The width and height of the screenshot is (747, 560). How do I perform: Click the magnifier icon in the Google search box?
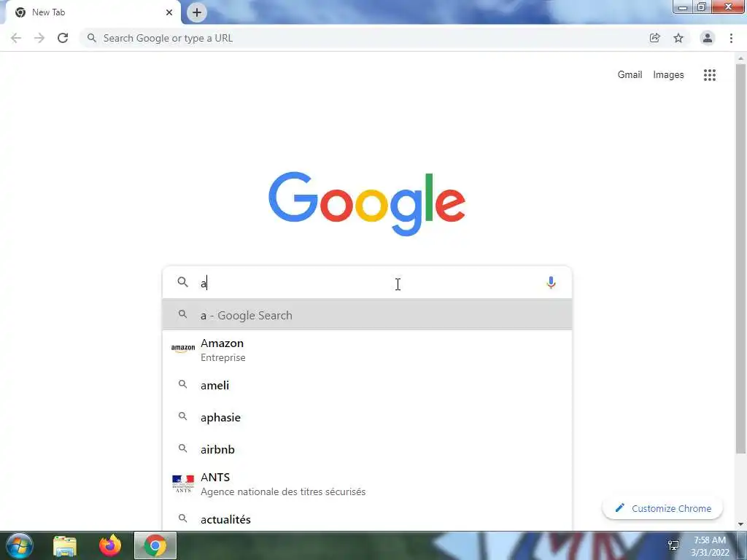point(183,282)
